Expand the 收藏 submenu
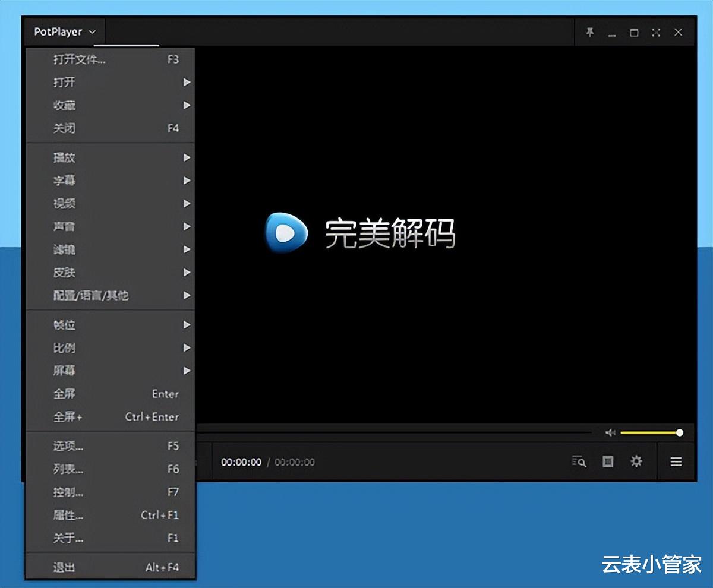This screenshot has width=713, height=588. tap(111, 105)
